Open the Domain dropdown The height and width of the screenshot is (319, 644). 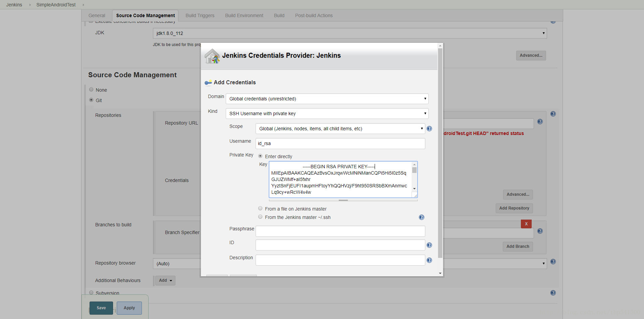point(327,99)
